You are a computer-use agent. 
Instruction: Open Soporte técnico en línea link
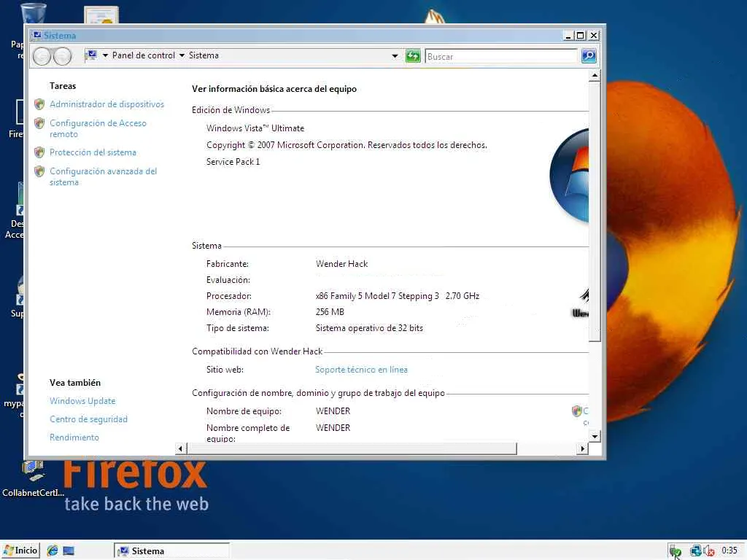(x=361, y=370)
